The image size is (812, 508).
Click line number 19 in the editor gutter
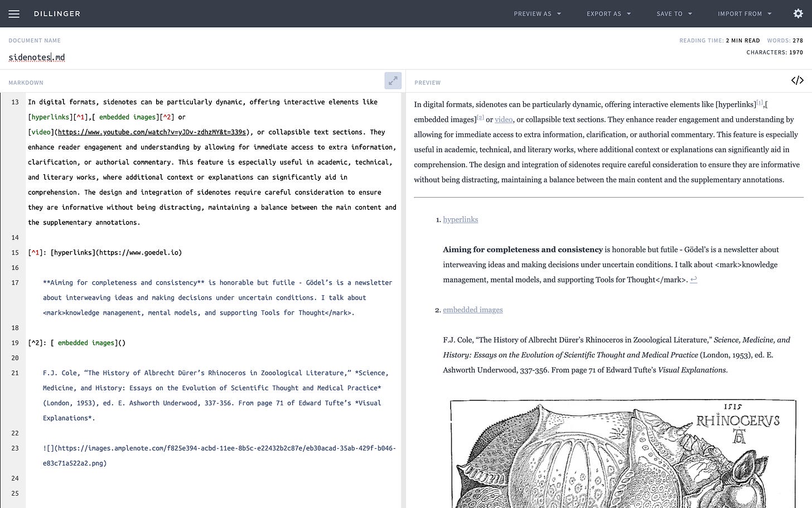click(x=15, y=343)
